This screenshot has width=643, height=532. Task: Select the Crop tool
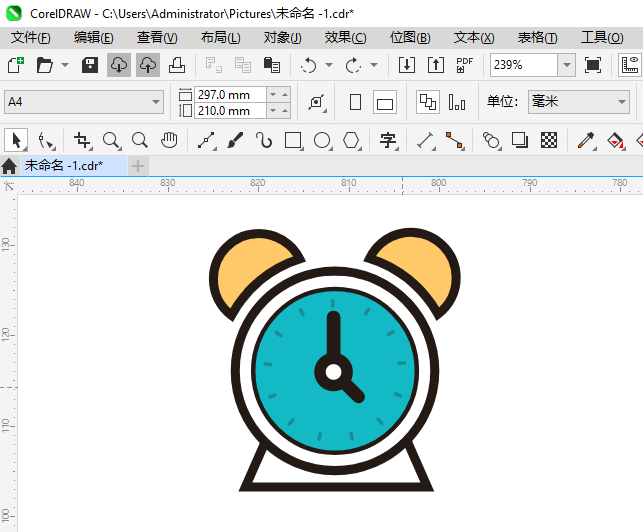click(x=82, y=140)
